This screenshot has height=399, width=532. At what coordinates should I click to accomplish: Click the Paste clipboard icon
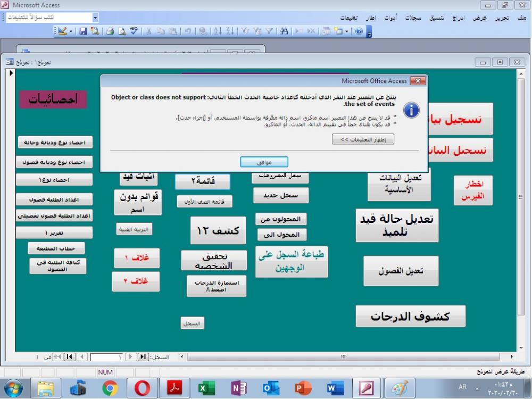pos(173,31)
